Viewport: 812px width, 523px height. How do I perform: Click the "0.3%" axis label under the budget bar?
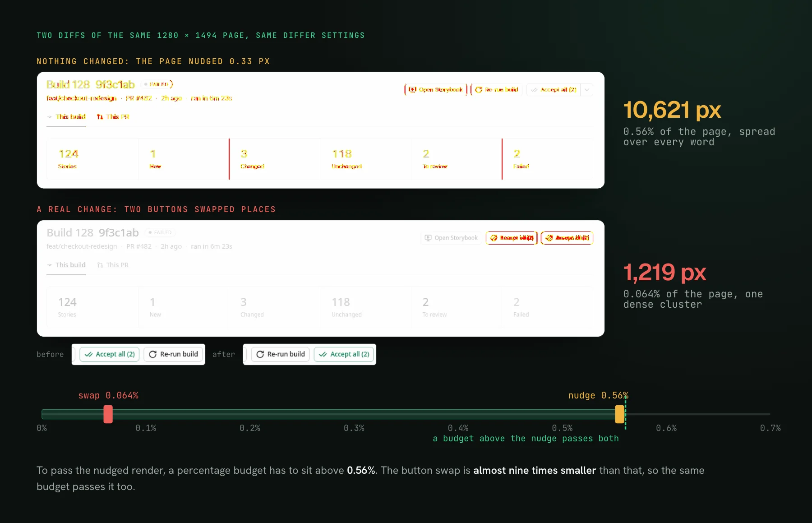[354, 428]
